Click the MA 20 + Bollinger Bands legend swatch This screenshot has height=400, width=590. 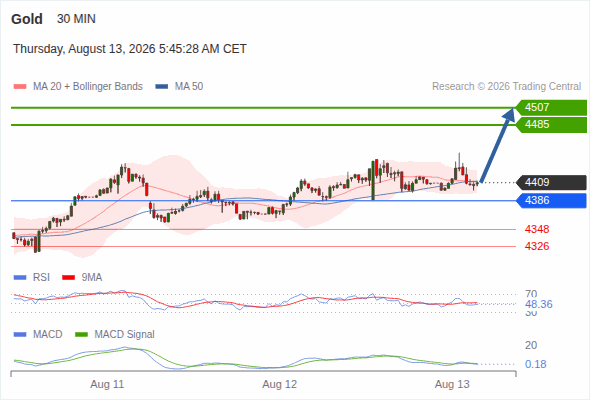pos(20,87)
